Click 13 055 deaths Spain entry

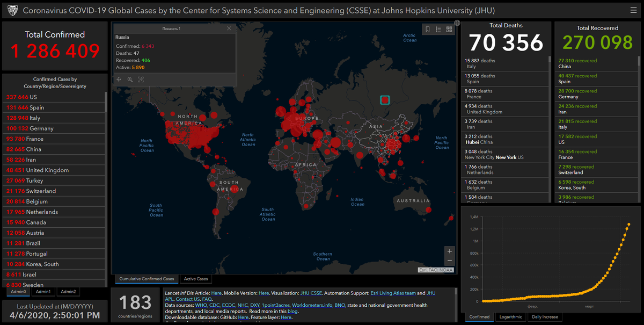coord(504,78)
